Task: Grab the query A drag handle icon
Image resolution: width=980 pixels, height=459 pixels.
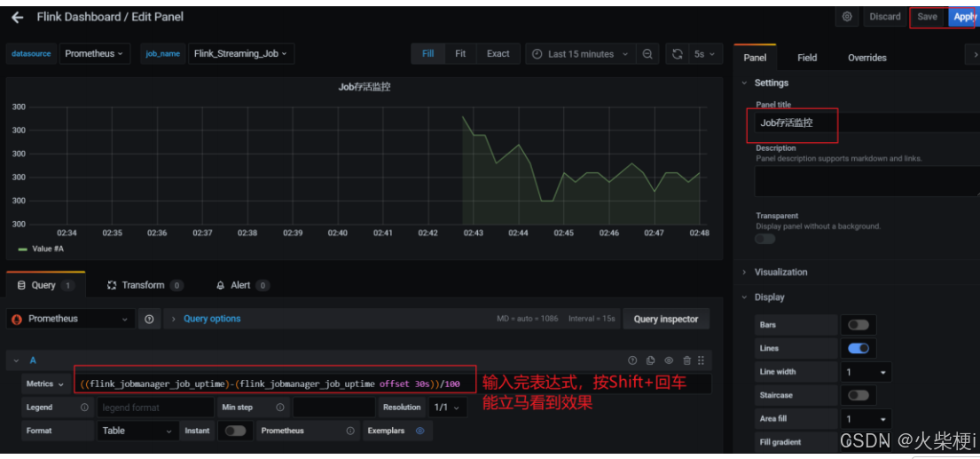Action: [x=701, y=360]
